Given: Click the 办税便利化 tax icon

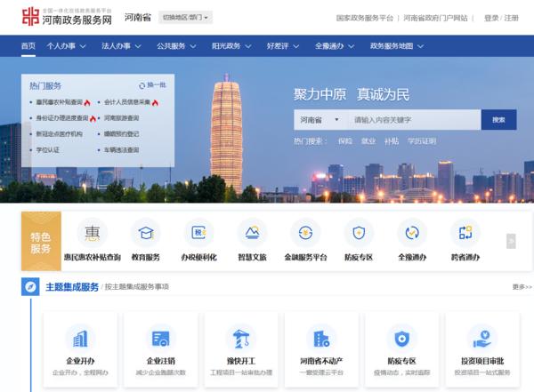Looking at the screenshot, I should [198, 233].
